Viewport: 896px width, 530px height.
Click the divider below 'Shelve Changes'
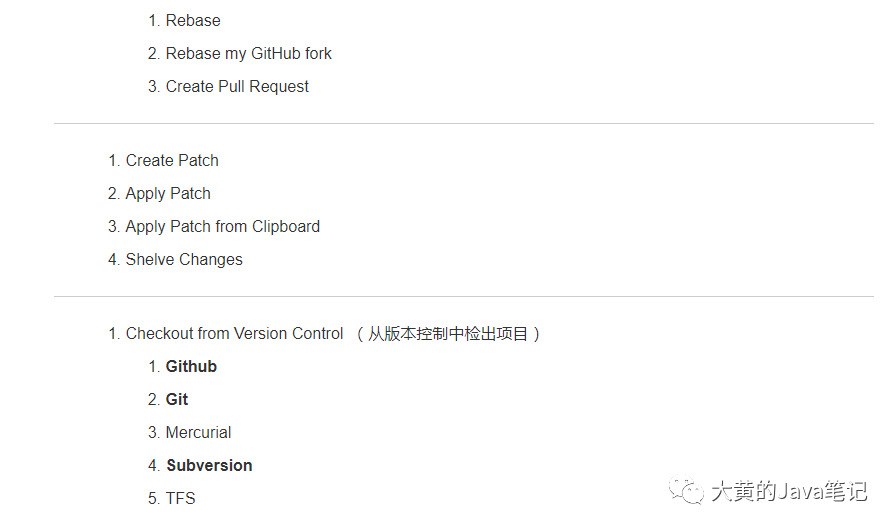click(x=464, y=297)
